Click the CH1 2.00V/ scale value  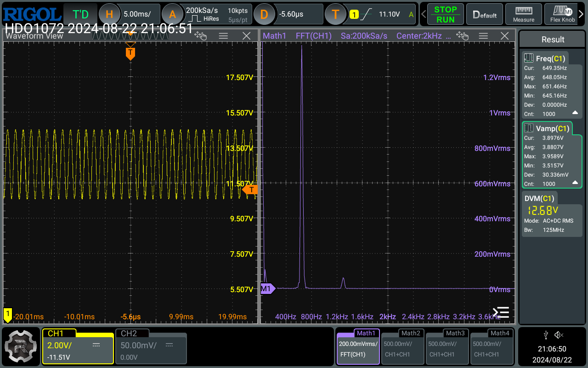pyautogui.click(x=60, y=345)
